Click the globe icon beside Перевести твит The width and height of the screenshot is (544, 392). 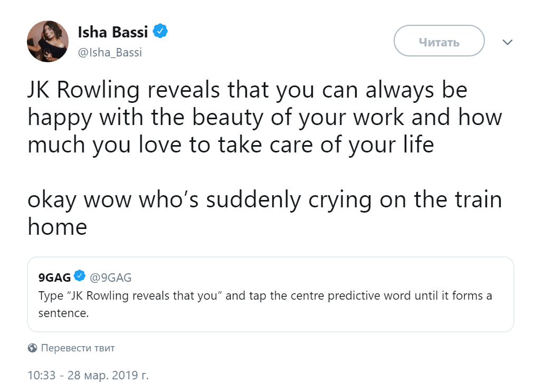32,348
